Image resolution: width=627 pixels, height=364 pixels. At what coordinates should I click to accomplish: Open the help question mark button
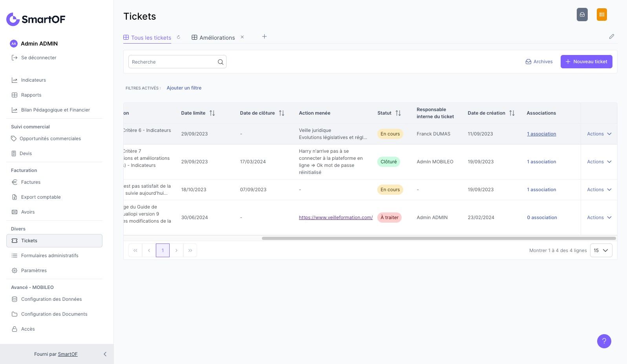click(x=604, y=341)
